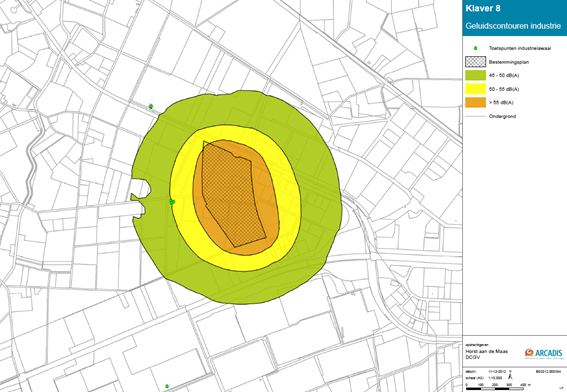The width and height of the screenshot is (567, 392).
Task: Click the green test point on the contour's west edge
Action: click(x=172, y=201)
